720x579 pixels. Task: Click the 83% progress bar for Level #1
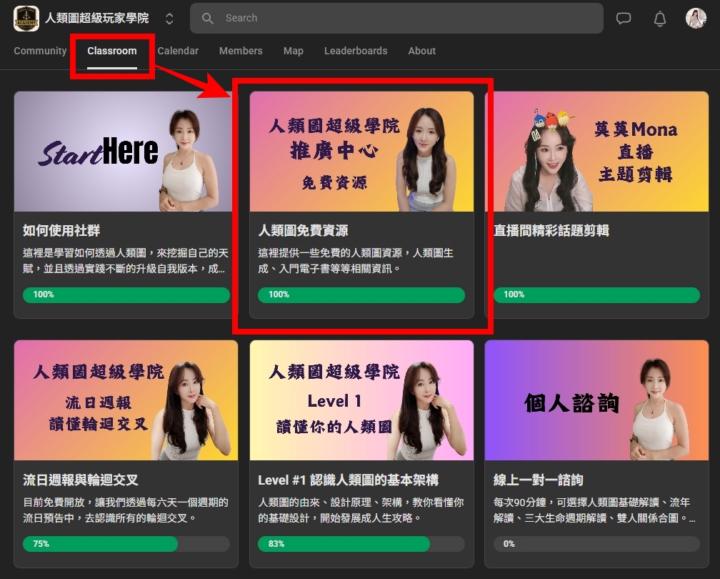click(x=361, y=544)
